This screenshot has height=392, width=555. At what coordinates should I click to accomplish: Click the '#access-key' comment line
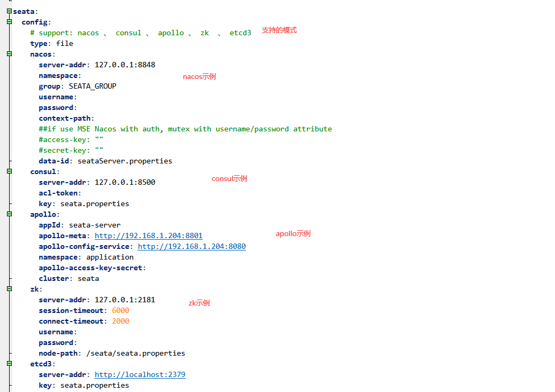(x=71, y=139)
